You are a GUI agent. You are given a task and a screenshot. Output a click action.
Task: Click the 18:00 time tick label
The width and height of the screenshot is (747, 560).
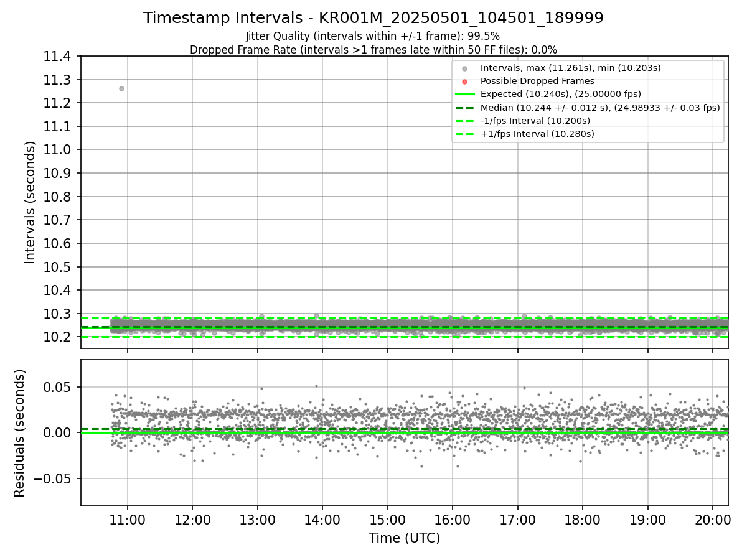pos(583,520)
